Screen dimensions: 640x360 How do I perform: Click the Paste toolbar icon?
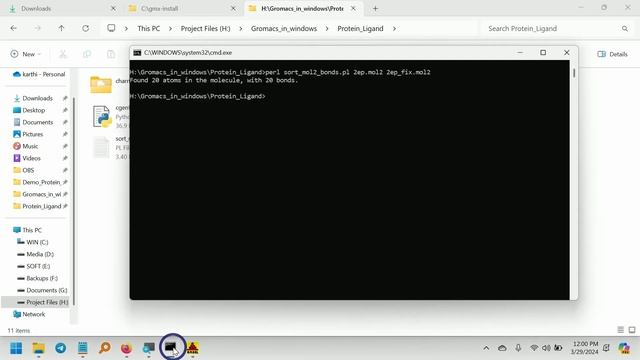click(111, 54)
